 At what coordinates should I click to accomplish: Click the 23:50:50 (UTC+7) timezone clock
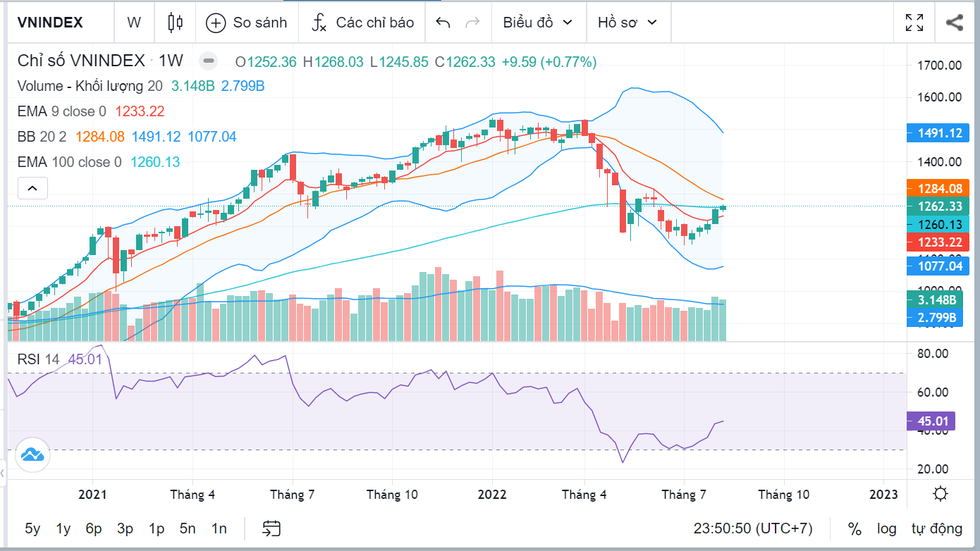752,528
